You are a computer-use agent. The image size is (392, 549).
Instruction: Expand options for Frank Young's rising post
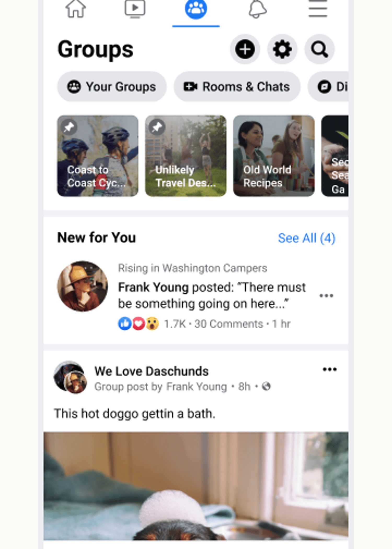click(326, 296)
